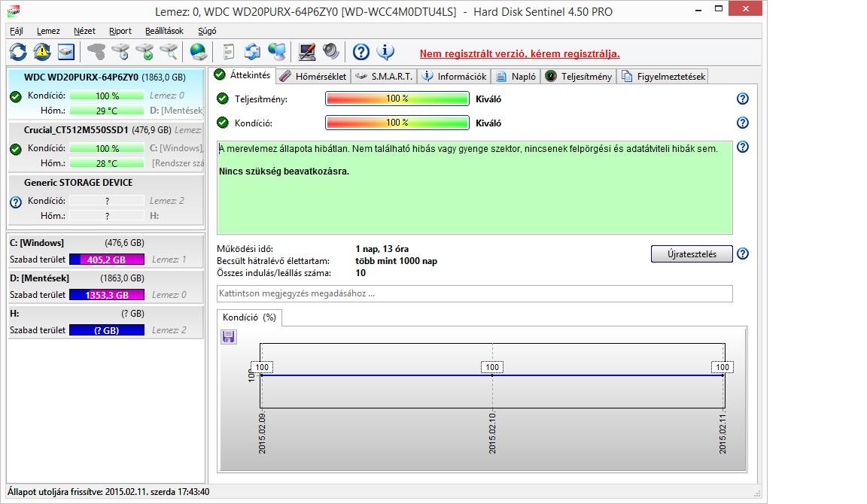Image resolution: width=867 pixels, height=504 pixels.
Task: Click the H: free space (? GB) bar
Action: pyautogui.click(x=107, y=330)
